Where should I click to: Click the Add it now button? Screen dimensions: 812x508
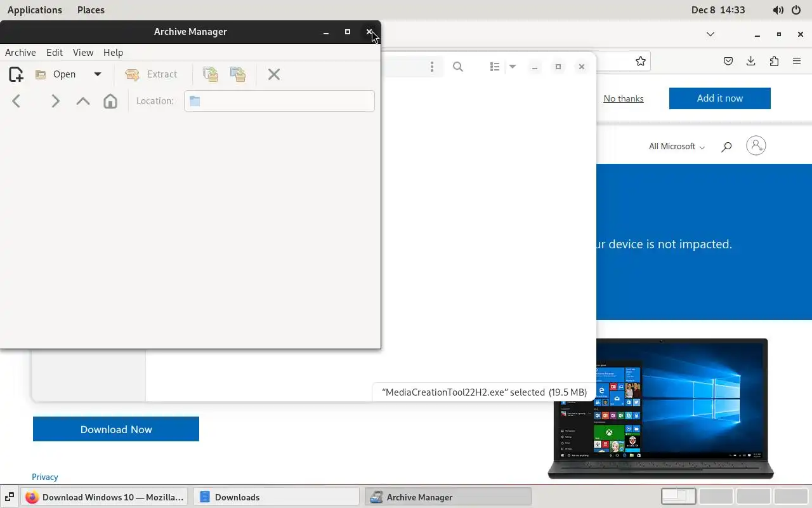click(x=720, y=98)
